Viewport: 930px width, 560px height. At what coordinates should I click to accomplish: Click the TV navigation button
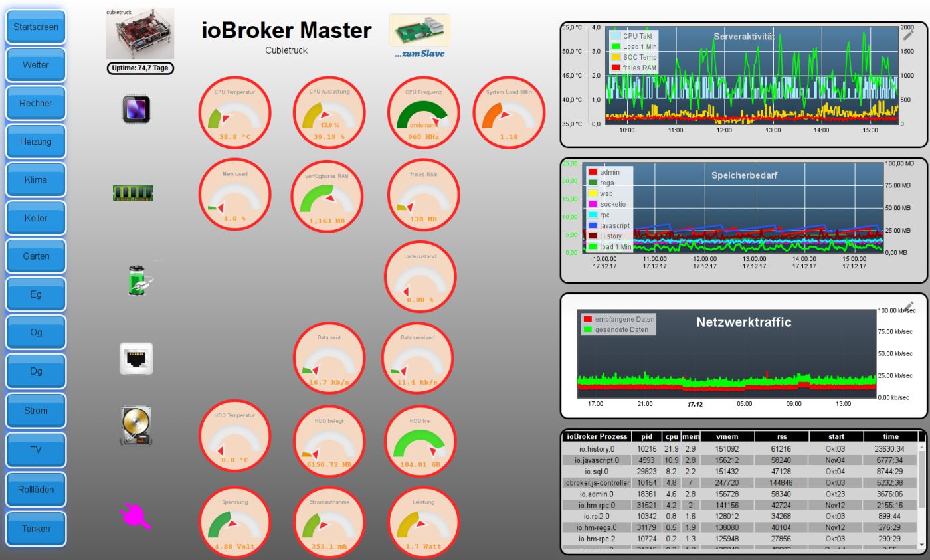click(36, 450)
